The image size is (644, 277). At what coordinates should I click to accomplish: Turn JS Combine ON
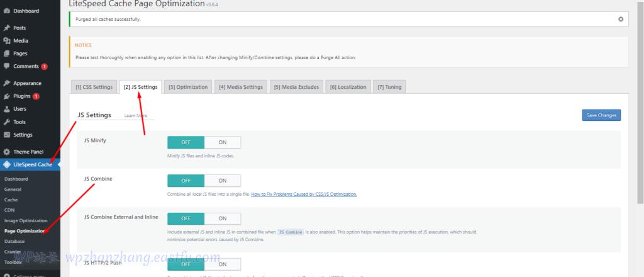[x=222, y=181]
